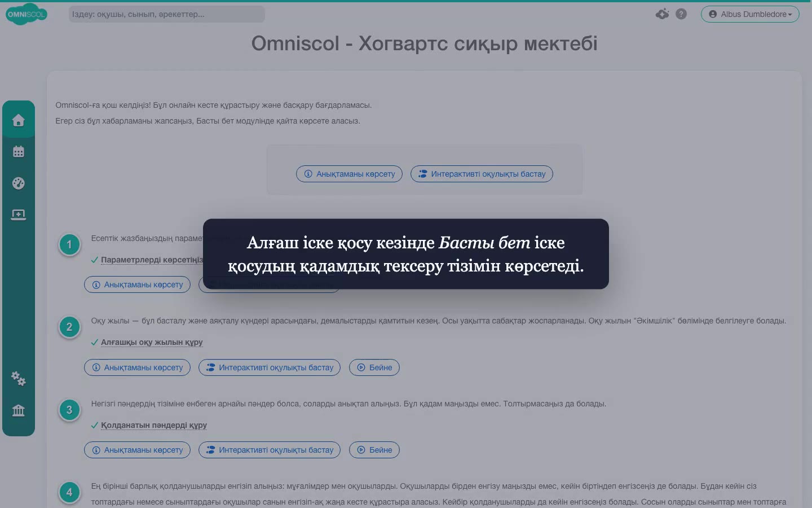
Task: Open help via the question mark icon
Action: (681, 14)
